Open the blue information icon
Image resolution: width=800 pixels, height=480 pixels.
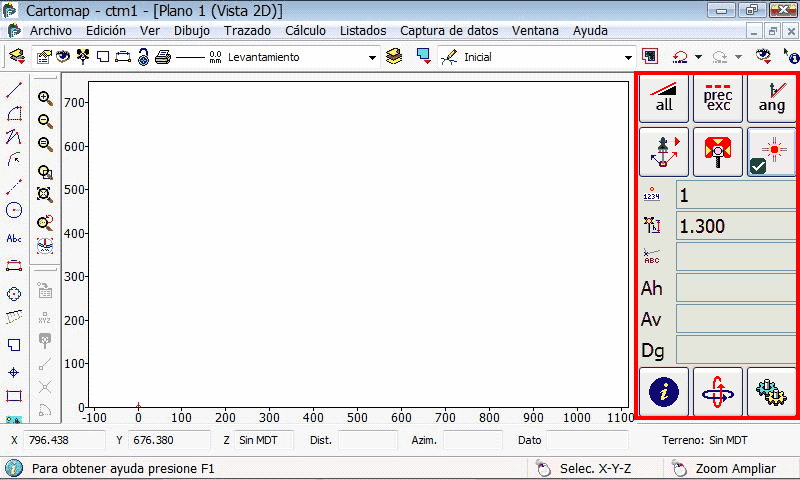pyautogui.click(x=665, y=391)
